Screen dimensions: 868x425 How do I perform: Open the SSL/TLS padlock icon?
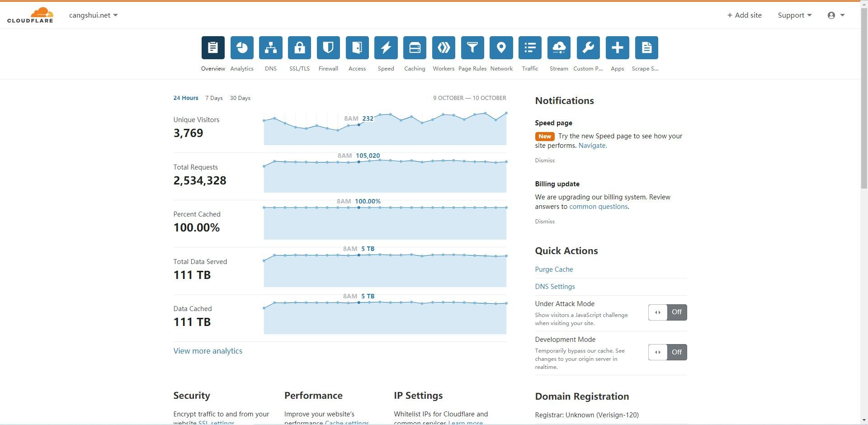click(299, 47)
